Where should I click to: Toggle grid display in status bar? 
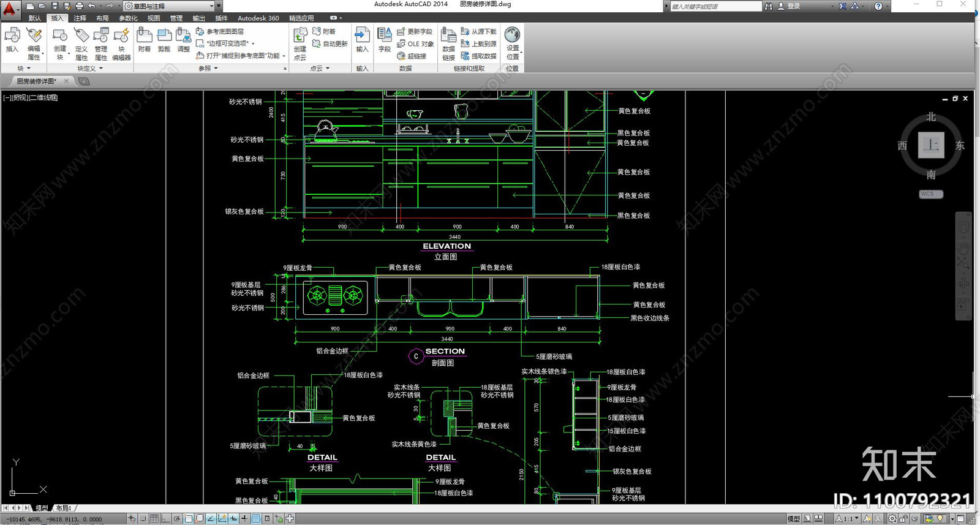154,519
